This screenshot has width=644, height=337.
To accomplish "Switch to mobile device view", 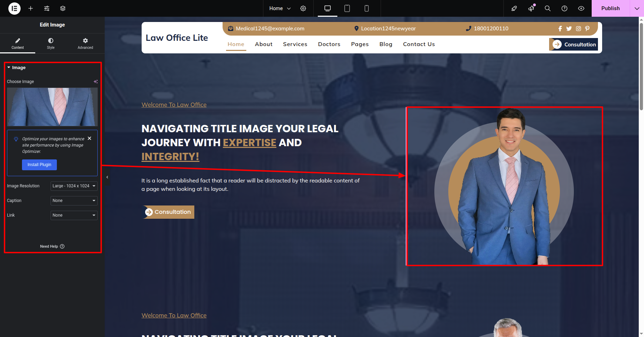I will pos(367,8).
